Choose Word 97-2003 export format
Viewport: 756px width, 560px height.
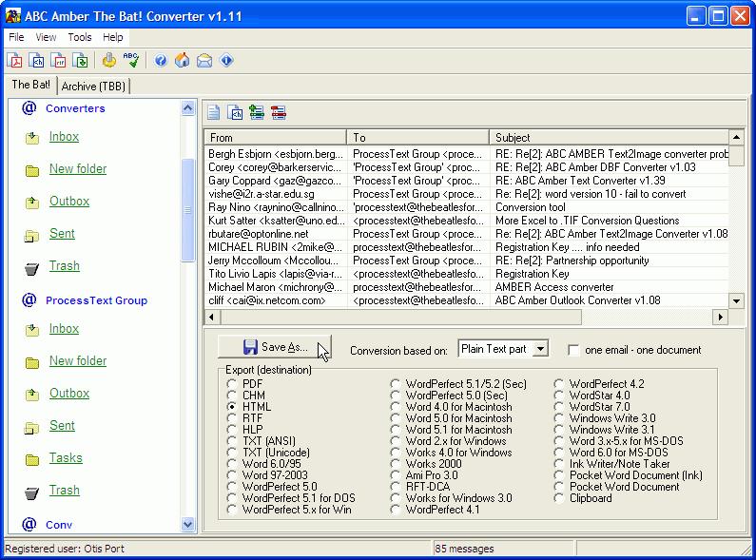point(231,474)
